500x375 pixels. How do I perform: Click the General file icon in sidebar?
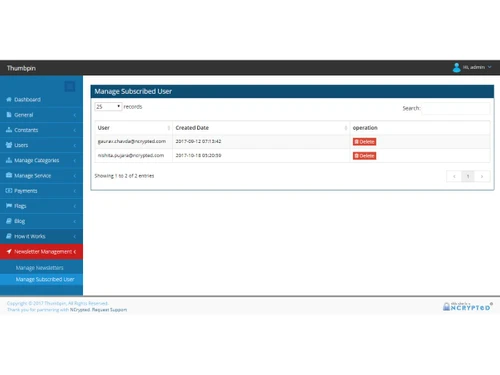coord(9,115)
